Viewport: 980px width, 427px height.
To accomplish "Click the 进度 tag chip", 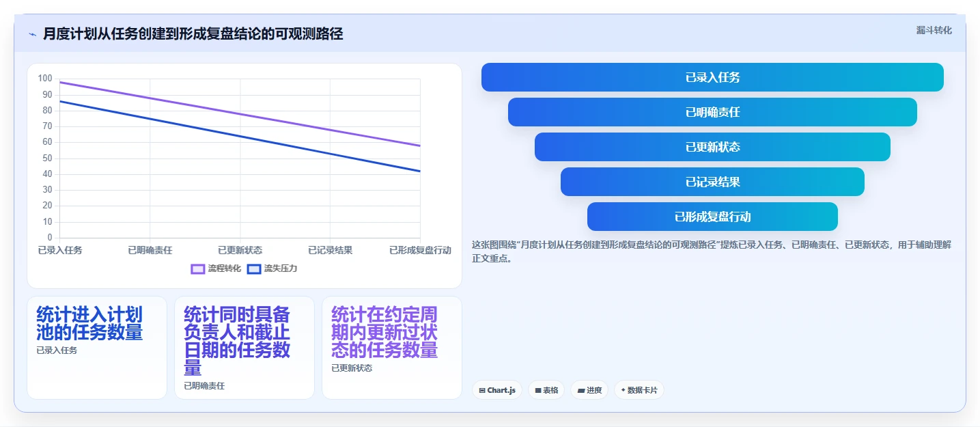I will point(589,390).
